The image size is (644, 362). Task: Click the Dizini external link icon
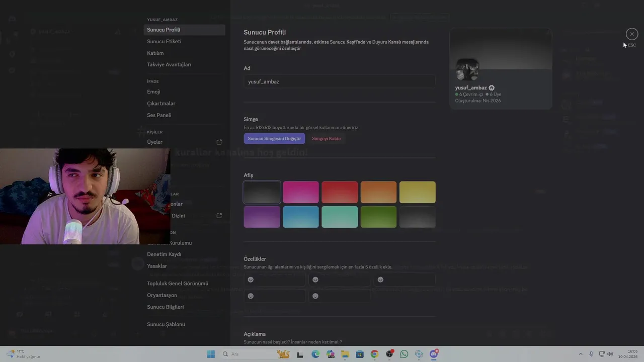(x=219, y=216)
